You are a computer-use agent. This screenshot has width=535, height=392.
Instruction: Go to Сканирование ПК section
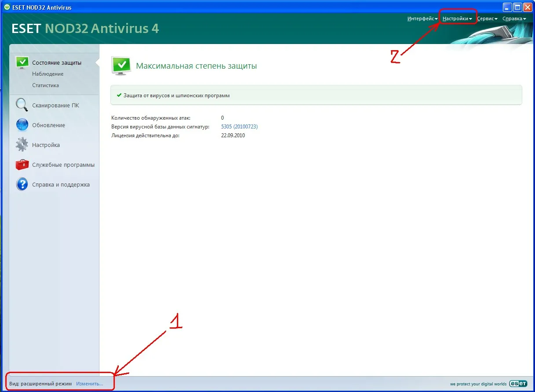[55, 106]
